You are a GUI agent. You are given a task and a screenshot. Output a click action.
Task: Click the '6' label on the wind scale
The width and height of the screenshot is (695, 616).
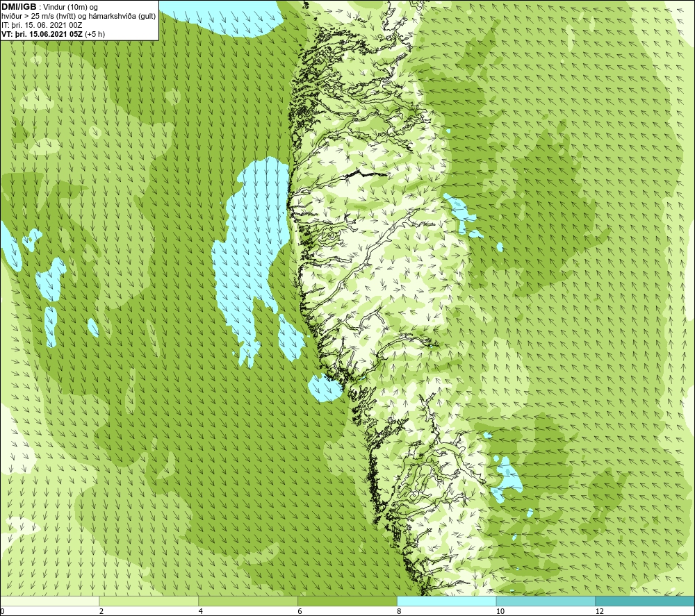coord(300,611)
